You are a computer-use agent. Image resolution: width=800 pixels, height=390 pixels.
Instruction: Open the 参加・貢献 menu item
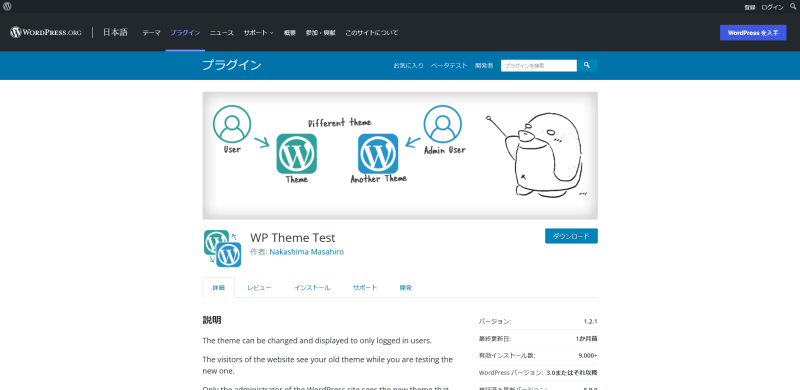pyautogui.click(x=320, y=33)
